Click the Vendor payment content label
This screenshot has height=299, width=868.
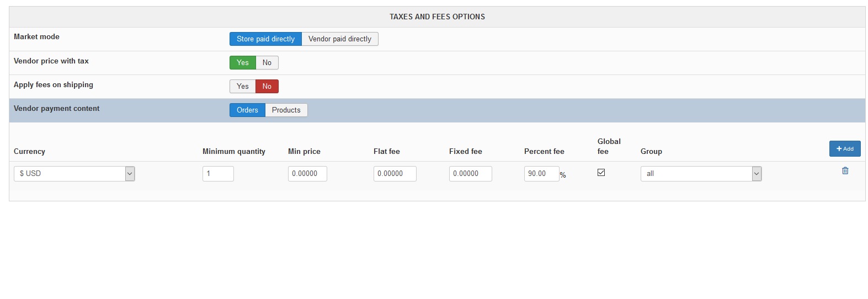(57, 109)
